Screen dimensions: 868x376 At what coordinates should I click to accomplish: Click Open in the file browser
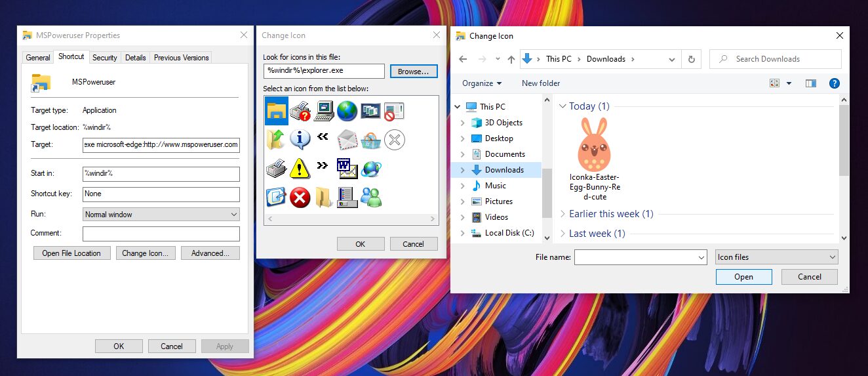[743, 277]
